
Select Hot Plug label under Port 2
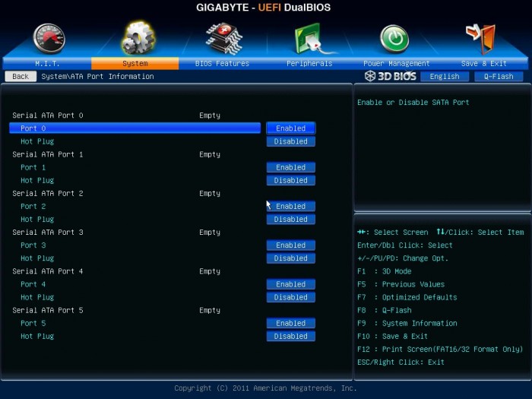[x=37, y=220]
